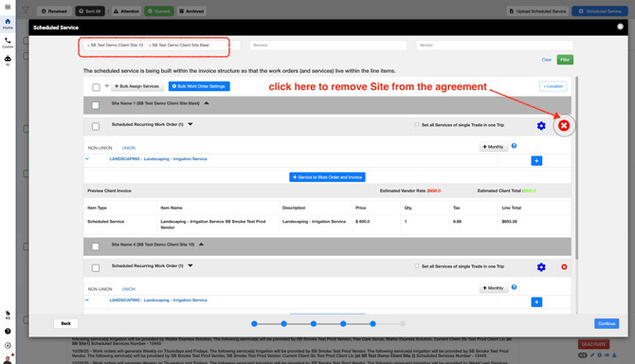Check the Site Name 1 header checkbox

(96, 105)
